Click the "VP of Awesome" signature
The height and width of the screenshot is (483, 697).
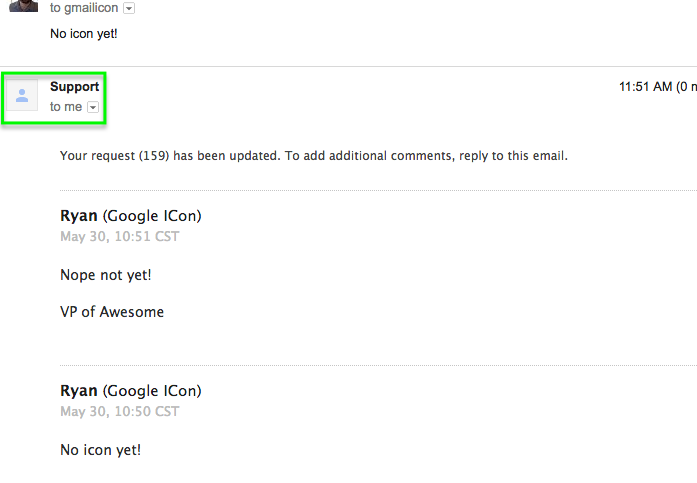(112, 312)
